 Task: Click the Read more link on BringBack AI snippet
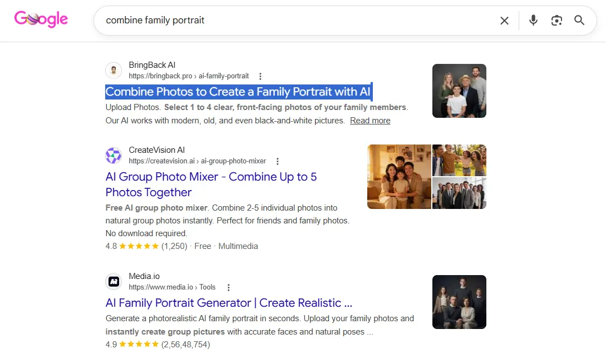(x=369, y=121)
